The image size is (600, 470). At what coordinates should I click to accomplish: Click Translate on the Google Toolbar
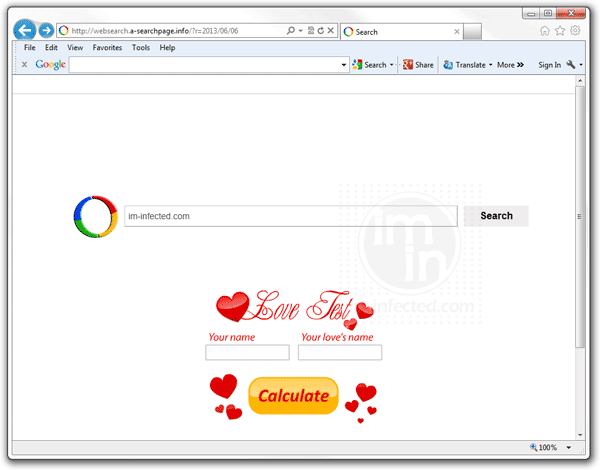[x=465, y=65]
